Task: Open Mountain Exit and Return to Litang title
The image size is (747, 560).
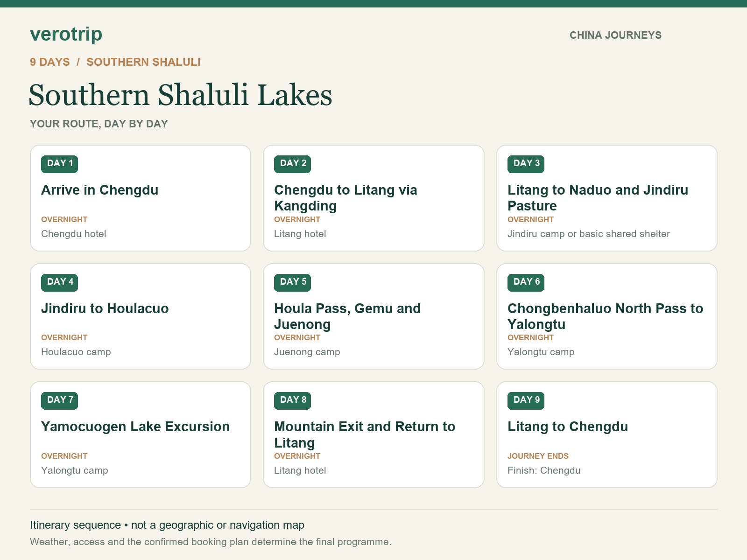Action: point(365,434)
